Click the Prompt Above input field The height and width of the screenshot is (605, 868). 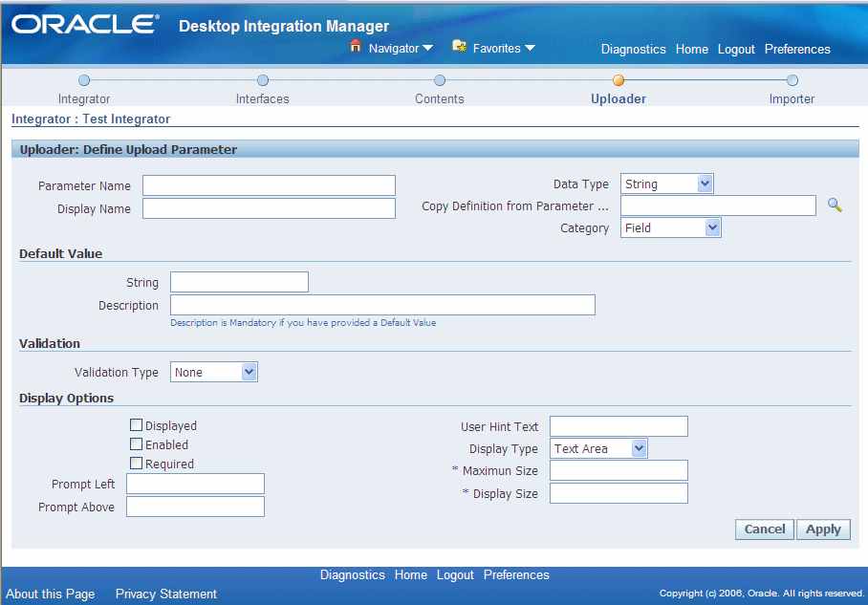[195, 507]
